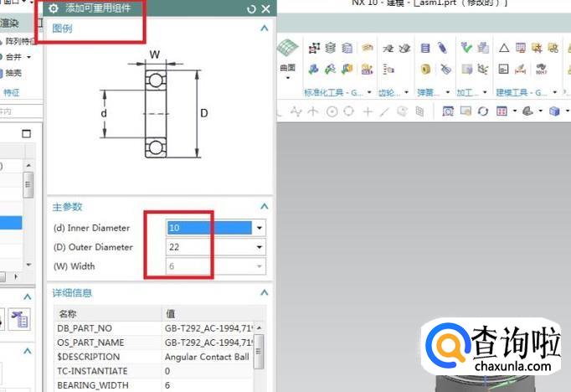Collapse the 主参数 main parameters section

[x=265, y=207]
